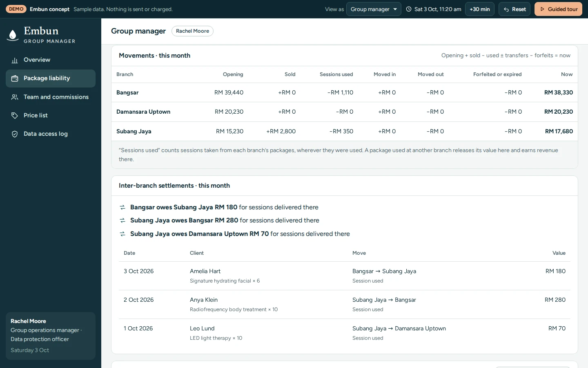Click the Price list tag icon
The image size is (588, 368).
click(x=15, y=115)
